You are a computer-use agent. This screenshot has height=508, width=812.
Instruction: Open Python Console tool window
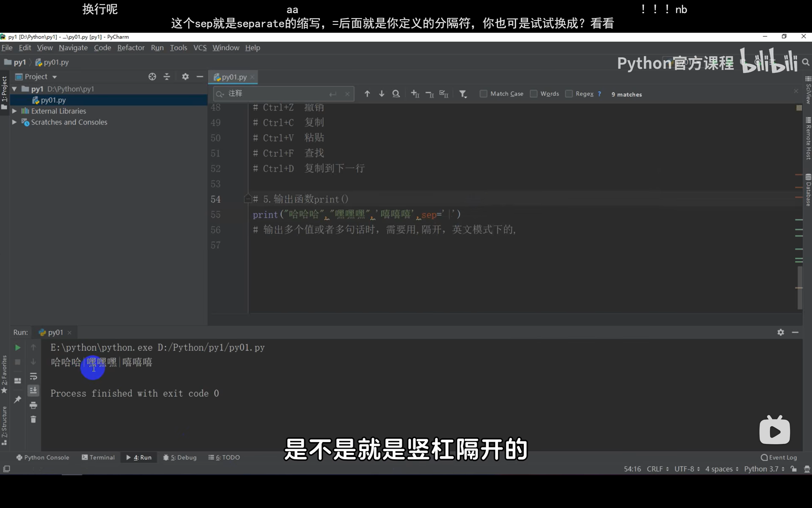[43, 457]
